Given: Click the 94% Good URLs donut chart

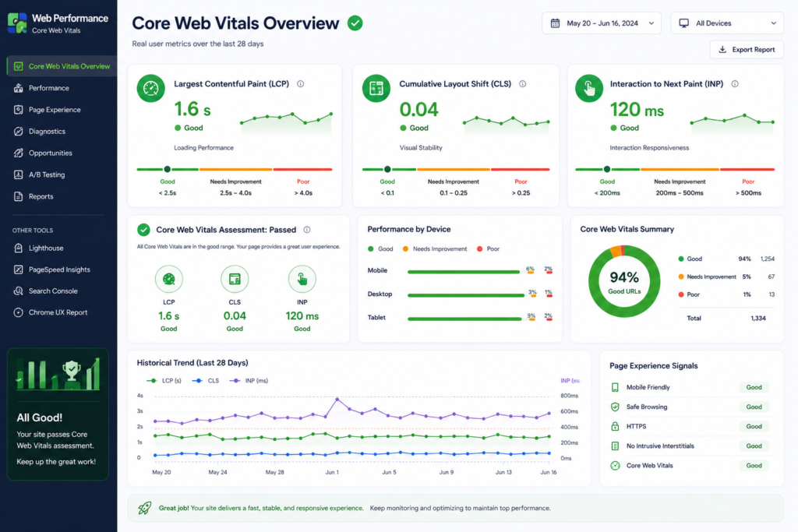Looking at the screenshot, I should pos(624,281).
